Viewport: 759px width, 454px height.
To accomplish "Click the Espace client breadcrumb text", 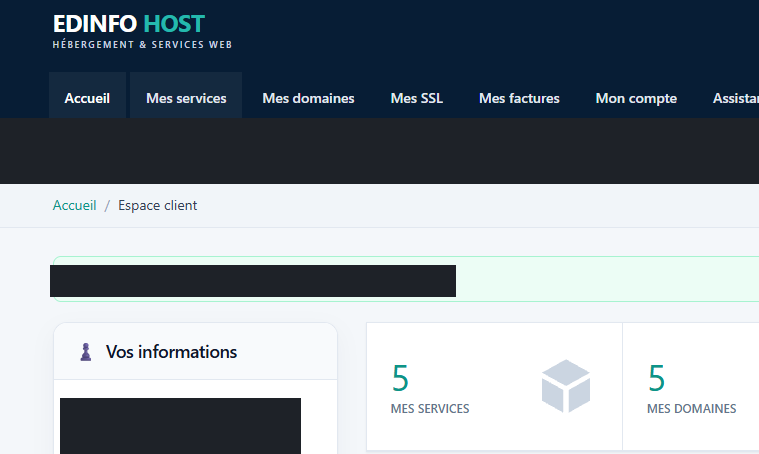I will tap(157, 206).
